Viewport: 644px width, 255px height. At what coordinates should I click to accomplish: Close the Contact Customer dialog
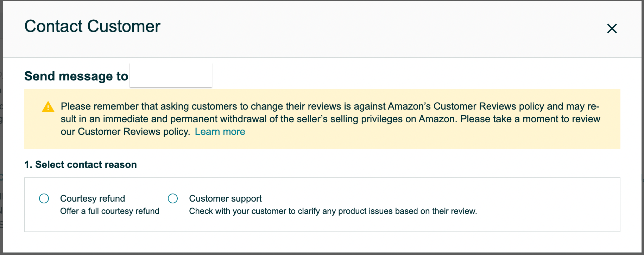[612, 28]
